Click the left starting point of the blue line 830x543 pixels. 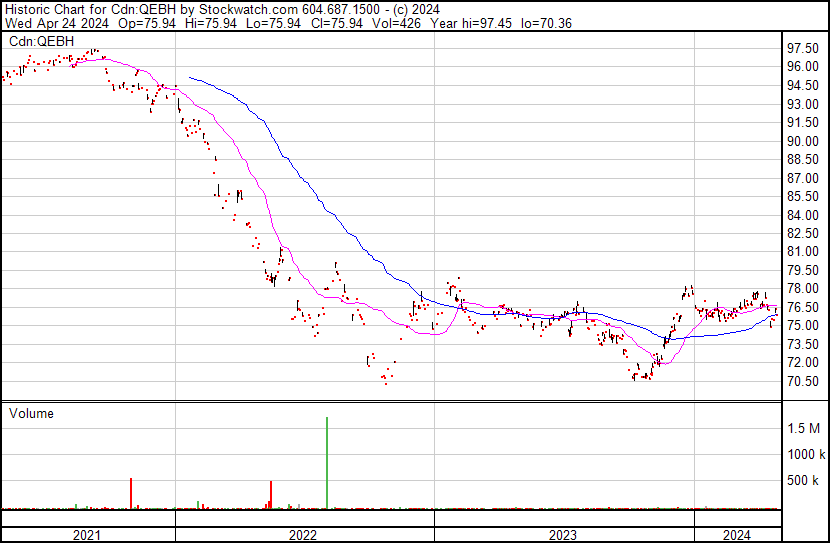[189, 77]
